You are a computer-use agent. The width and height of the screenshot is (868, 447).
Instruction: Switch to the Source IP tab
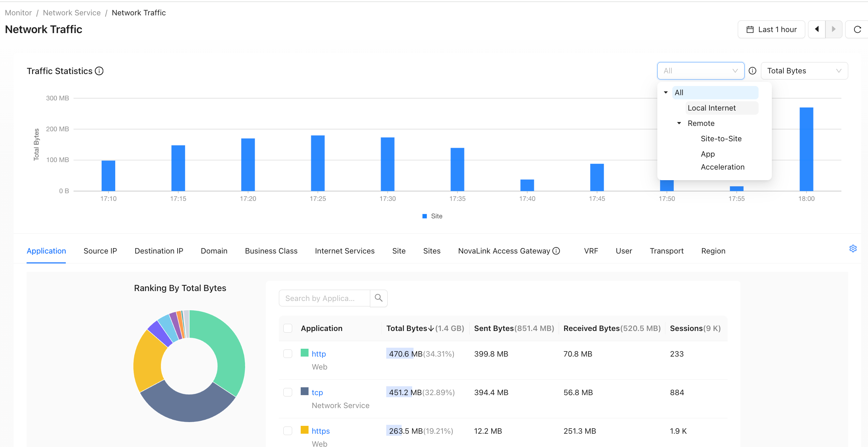[x=100, y=251]
